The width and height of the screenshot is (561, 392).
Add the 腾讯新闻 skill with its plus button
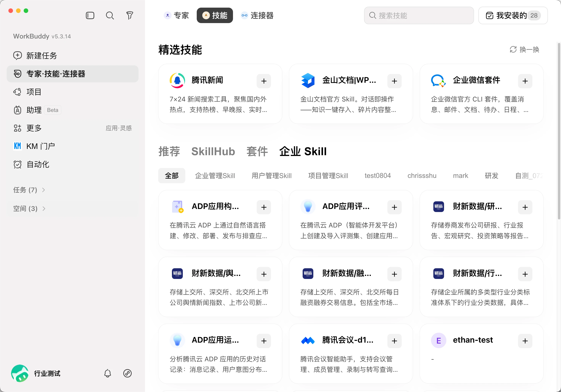click(x=264, y=81)
